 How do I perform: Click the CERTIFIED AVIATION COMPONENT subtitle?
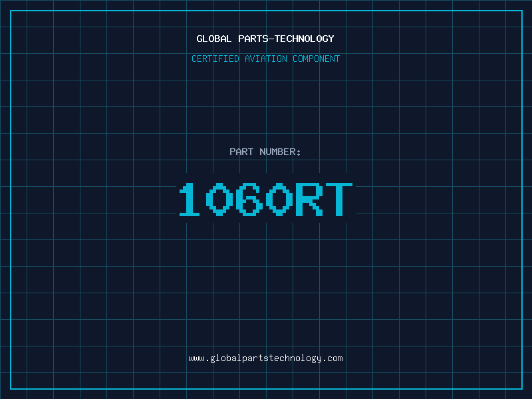point(265,59)
